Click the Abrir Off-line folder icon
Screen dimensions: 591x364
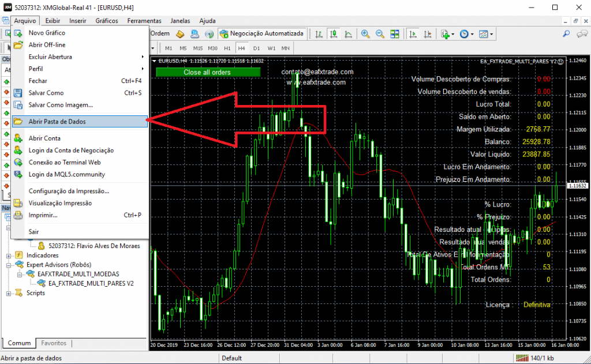click(18, 45)
